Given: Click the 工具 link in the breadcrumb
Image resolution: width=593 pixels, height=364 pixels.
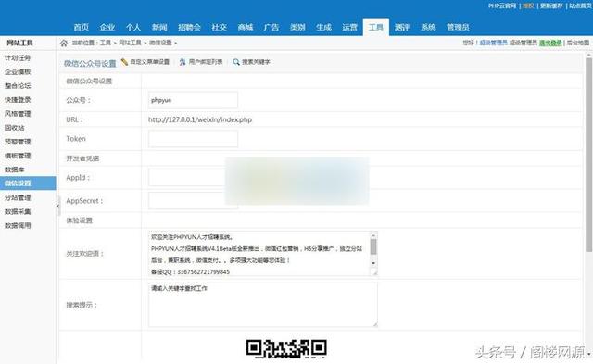Looking at the screenshot, I should pos(106,43).
